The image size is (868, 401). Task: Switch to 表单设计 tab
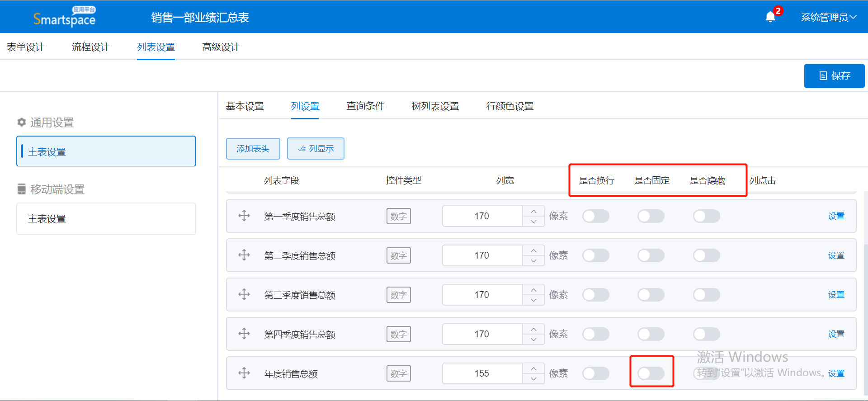pos(26,47)
